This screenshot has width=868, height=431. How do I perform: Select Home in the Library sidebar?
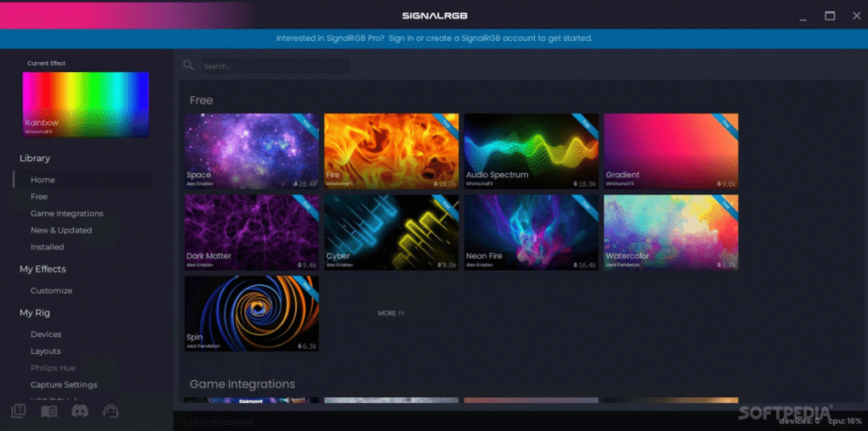pos(83,180)
